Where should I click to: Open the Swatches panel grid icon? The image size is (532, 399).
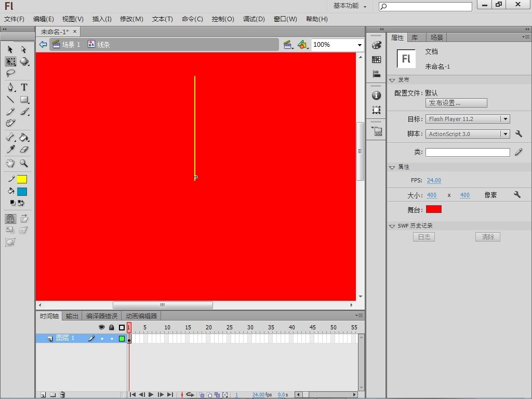376,59
